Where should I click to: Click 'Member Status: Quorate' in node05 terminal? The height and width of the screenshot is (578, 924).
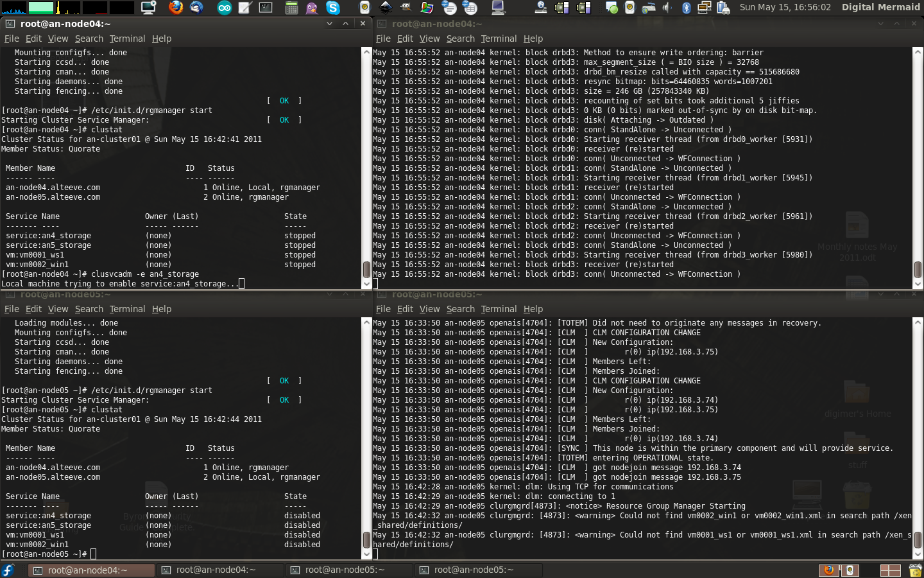tap(51, 429)
